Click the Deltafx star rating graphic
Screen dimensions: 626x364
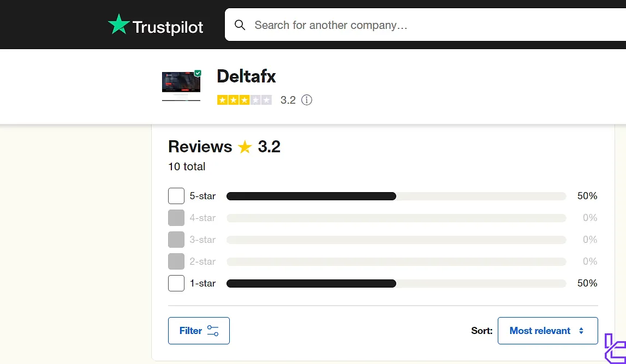tap(244, 100)
